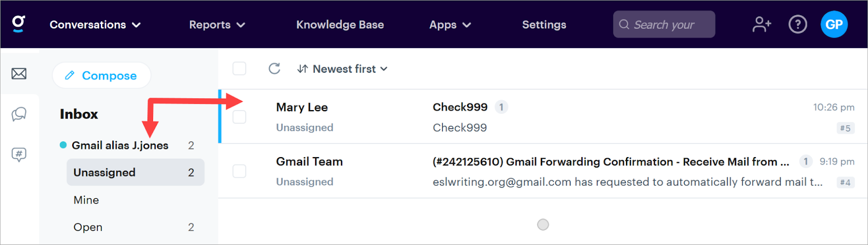
Task: Check the Gmail Team conversation checkbox
Action: point(239,171)
